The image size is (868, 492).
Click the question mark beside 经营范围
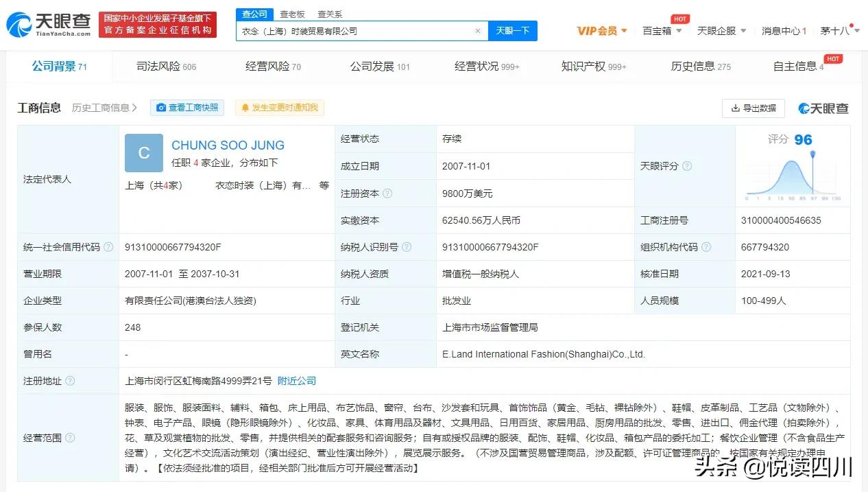click(69, 437)
